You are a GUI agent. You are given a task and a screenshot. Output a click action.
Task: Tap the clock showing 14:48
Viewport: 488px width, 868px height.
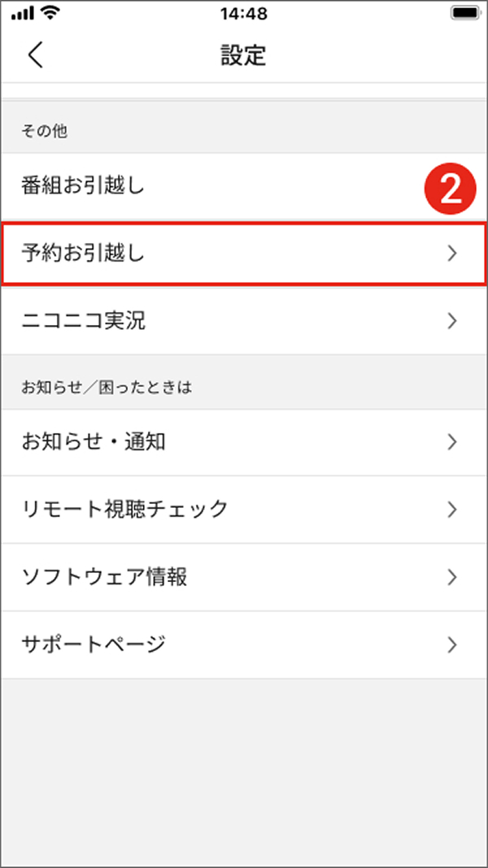244,12
